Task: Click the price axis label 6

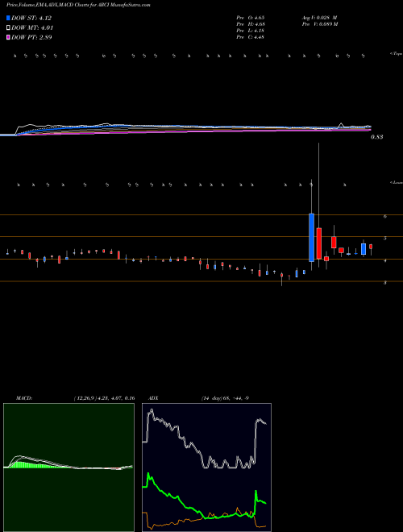Action: click(x=385, y=216)
